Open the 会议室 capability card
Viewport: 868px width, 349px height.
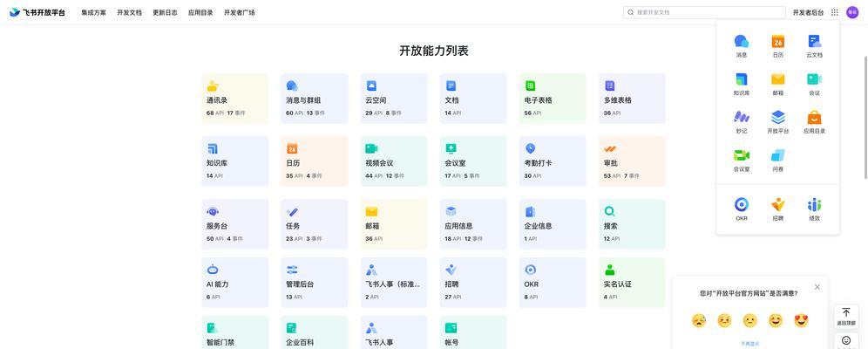pyautogui.click(x=473, y=161)
